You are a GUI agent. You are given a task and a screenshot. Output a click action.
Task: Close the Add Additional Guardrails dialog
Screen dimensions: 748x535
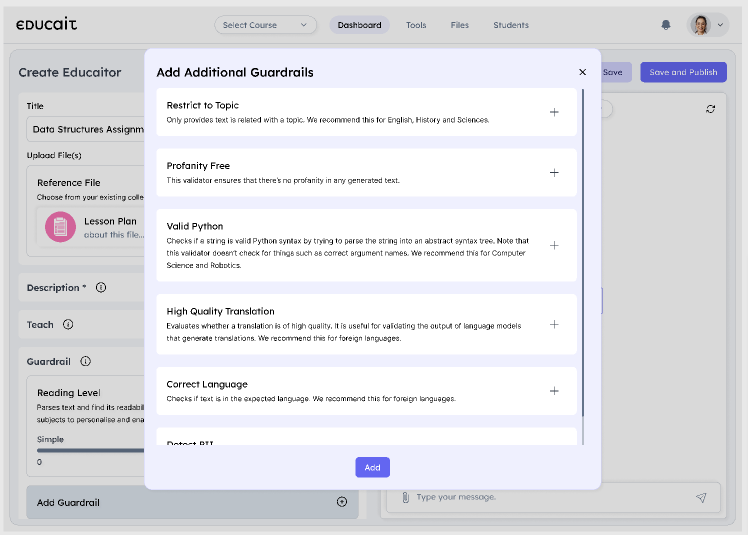tap(583, 72)
